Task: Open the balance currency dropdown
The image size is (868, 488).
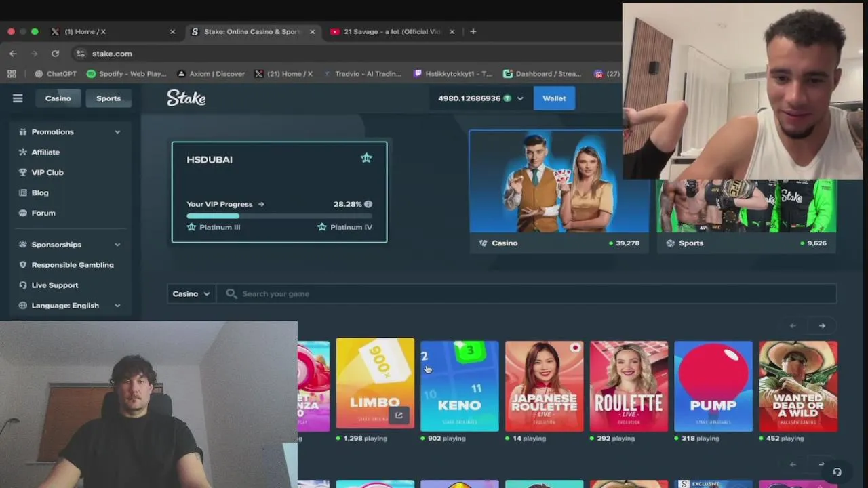Action: tap(520, 98)
